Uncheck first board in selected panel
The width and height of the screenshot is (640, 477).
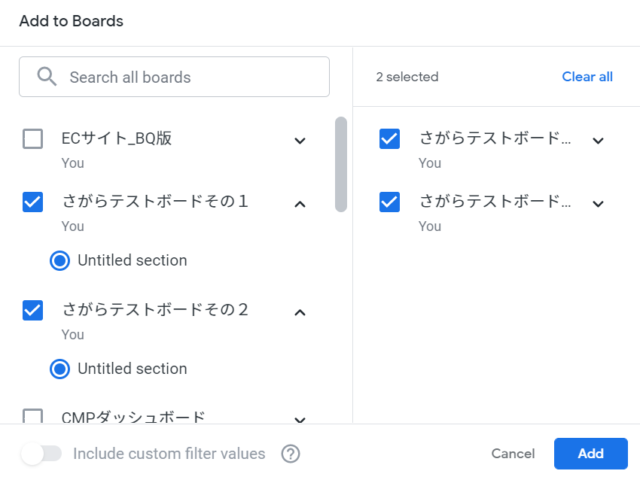pyautogui.click(x=389, y=139)
